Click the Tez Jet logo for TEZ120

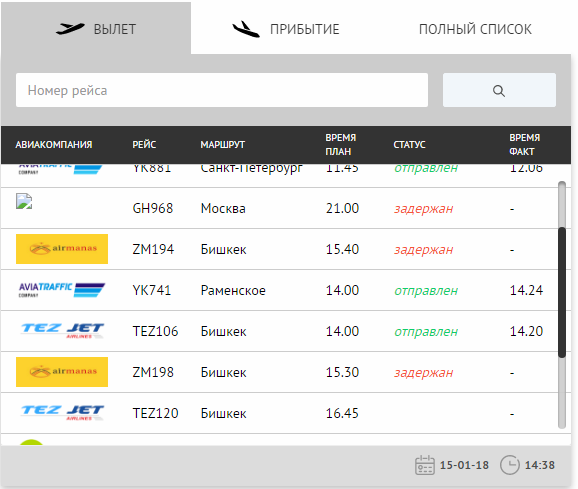pyautogui.click(x=63, y=413)
